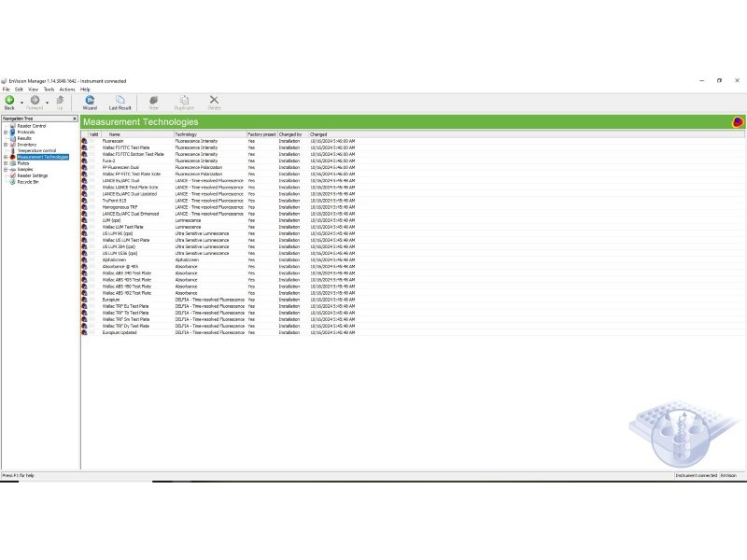Select the Reader Control tree icon

click(13, 126)
